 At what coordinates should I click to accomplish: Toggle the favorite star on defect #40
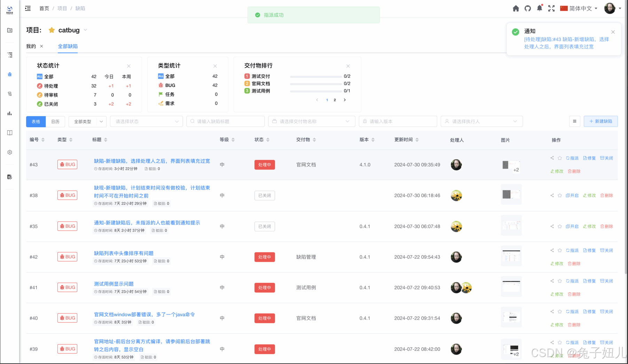(560, 312)
